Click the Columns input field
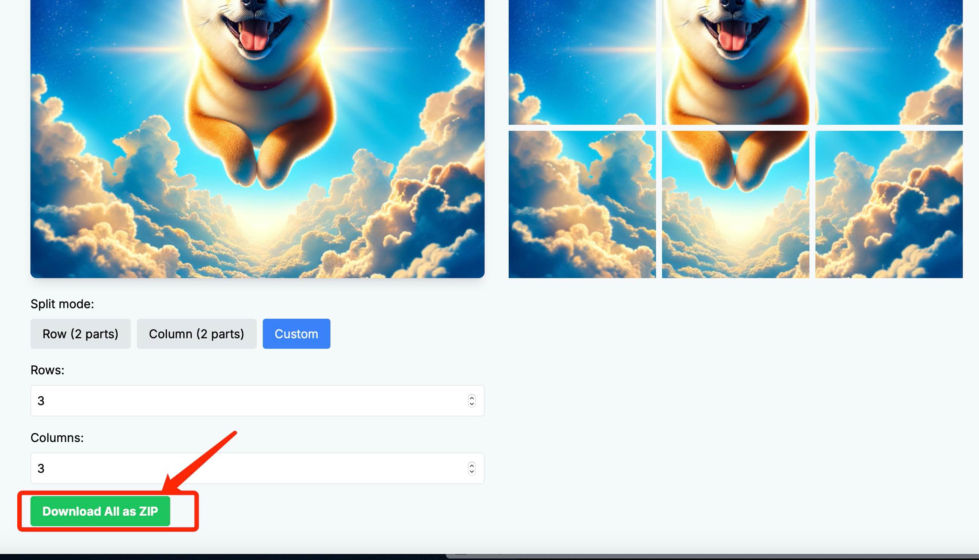This screenshot has height=560, width=979. 257,468
